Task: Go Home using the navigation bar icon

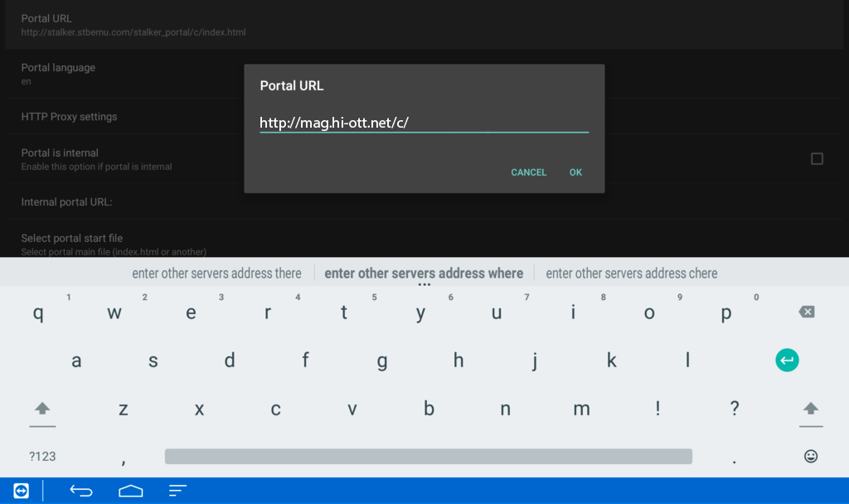Action: pos(130,491)
